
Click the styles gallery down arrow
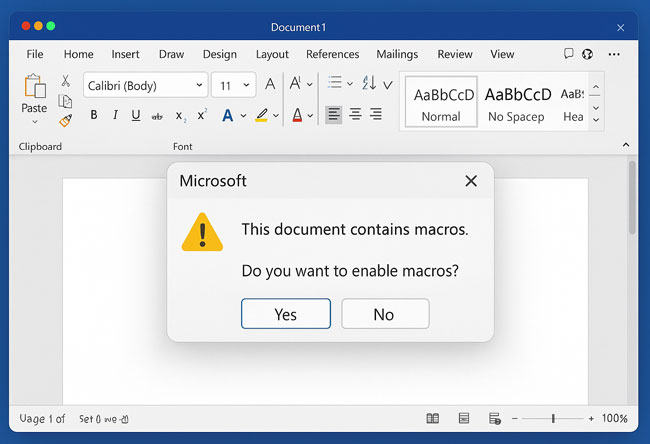596,108
